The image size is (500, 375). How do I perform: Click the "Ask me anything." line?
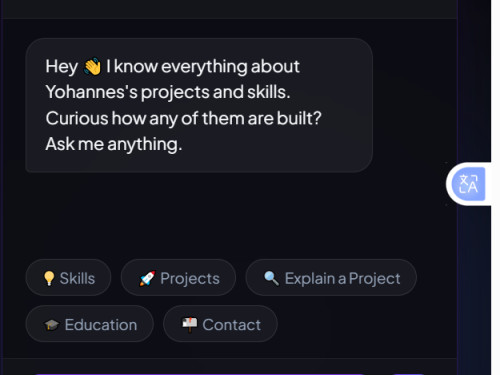click(114, 144)
